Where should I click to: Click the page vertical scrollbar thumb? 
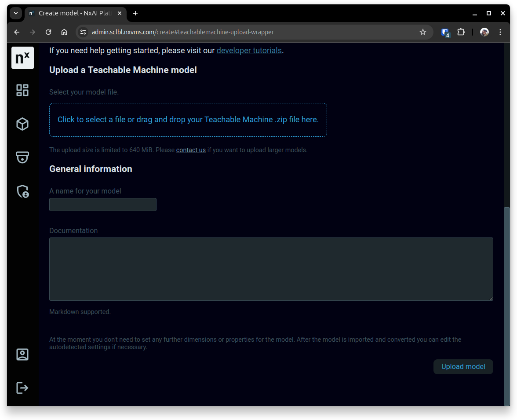click(x=507, y=306)
